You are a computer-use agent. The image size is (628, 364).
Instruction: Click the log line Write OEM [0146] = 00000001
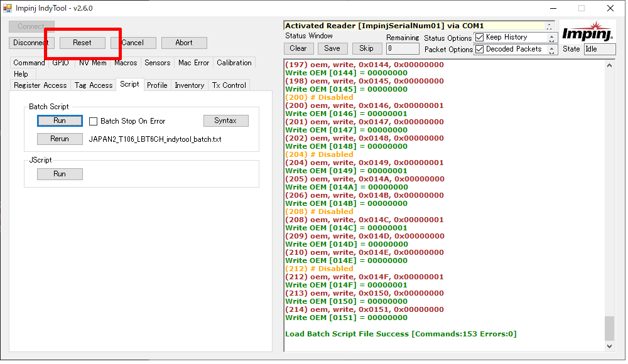tap(347, 114)
